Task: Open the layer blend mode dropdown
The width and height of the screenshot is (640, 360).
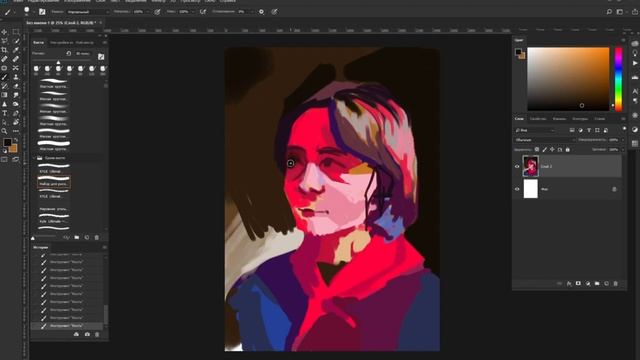Action: tap(544, 140)
